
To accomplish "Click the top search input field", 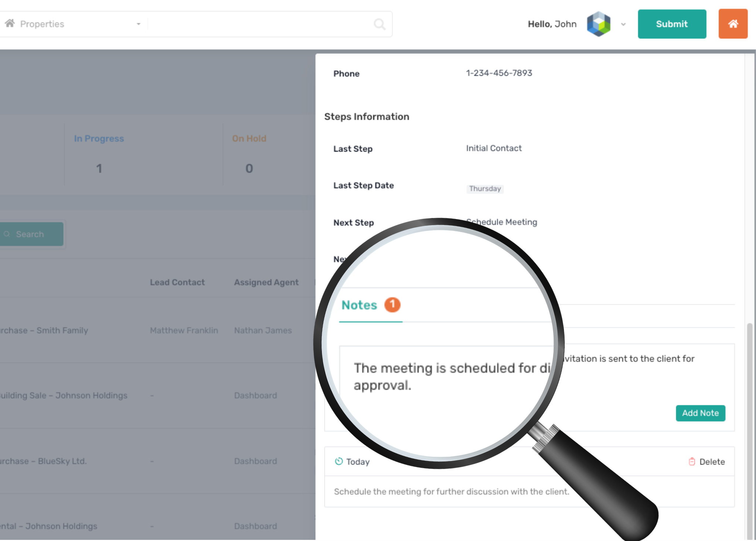I will point(259,24).
